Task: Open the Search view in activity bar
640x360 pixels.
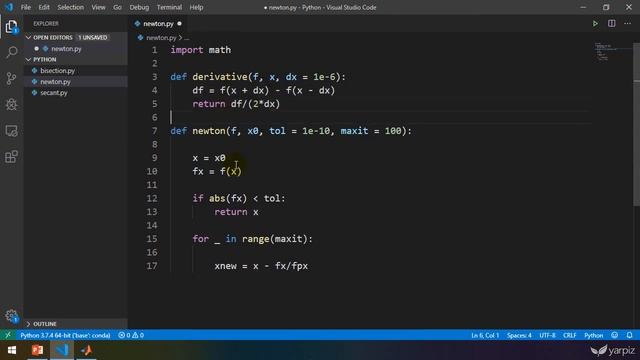Action: 12,52
